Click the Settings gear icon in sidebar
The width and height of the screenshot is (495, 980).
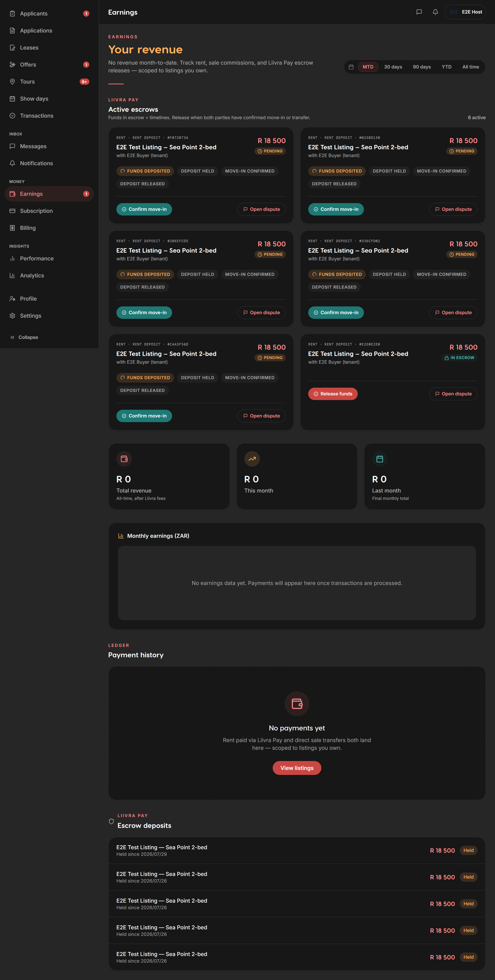(13, 316)
